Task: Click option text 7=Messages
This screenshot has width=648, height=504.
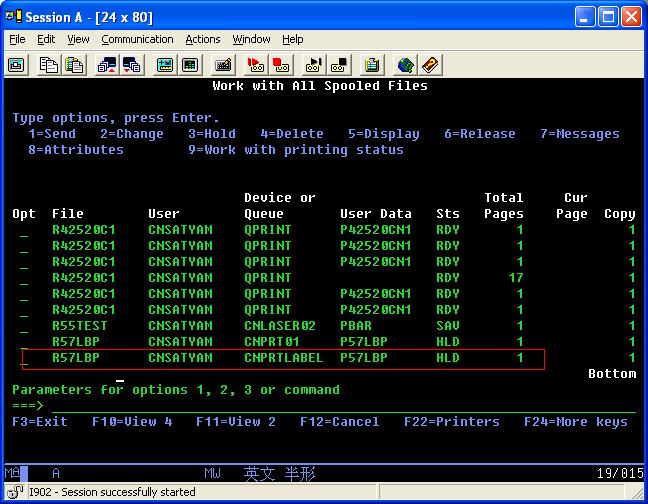Action: coord(580,134)
